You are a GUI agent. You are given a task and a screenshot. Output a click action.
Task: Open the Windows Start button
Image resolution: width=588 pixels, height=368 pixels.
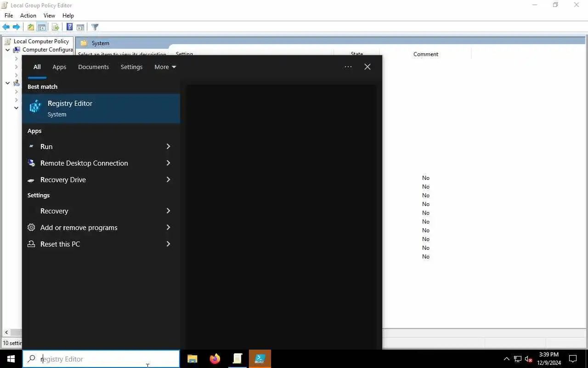coord(11,359)
